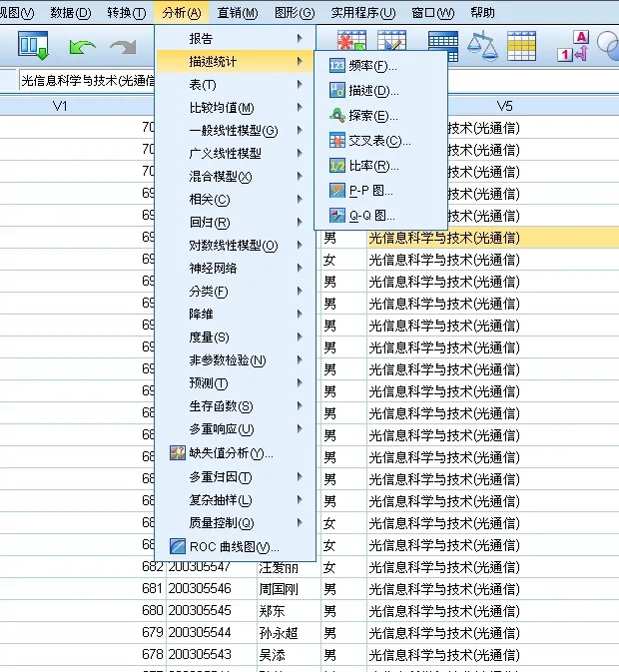Click the explore icon beside 探索
Screen dimensions: 619x672
pos(337,115)
